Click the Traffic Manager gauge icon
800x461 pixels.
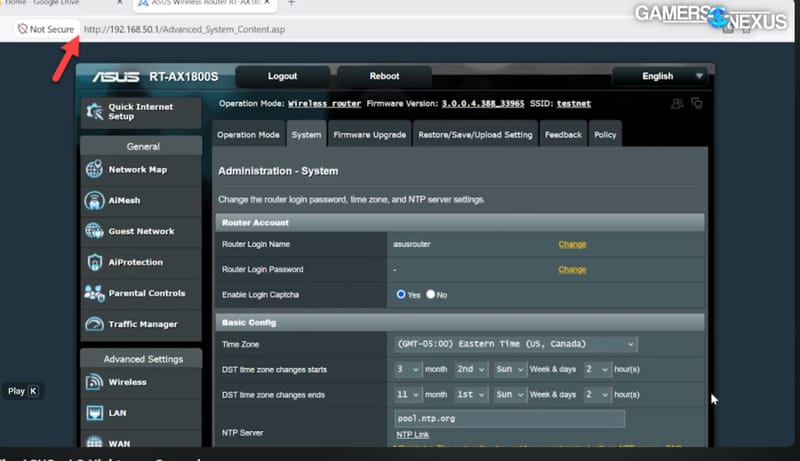(94, 324)
